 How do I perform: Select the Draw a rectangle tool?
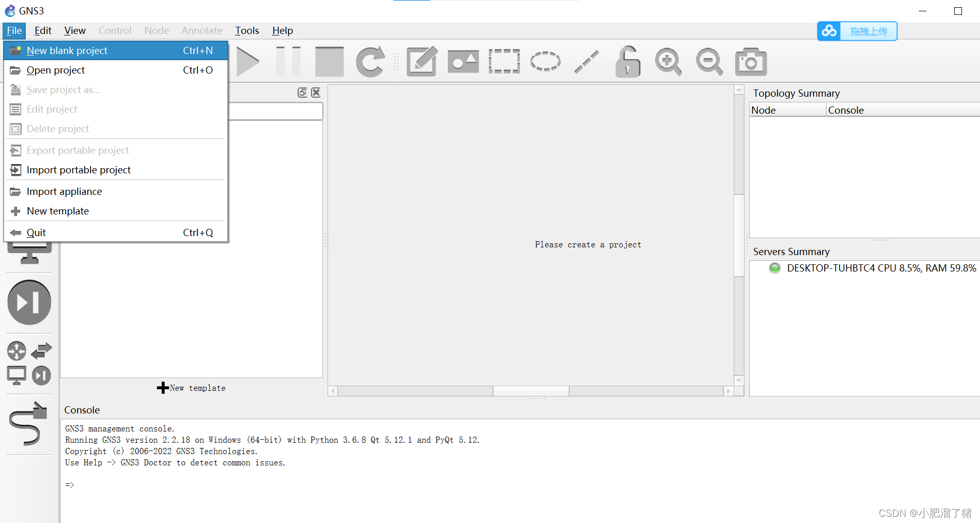pyautogui.click(x=504, y=62)
